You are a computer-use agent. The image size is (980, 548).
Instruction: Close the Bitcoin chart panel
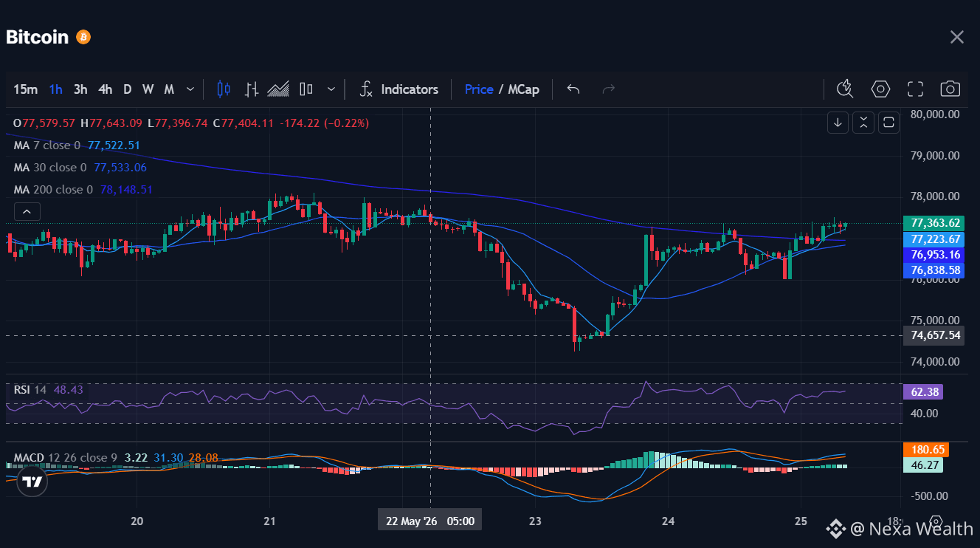pos(957,37)
